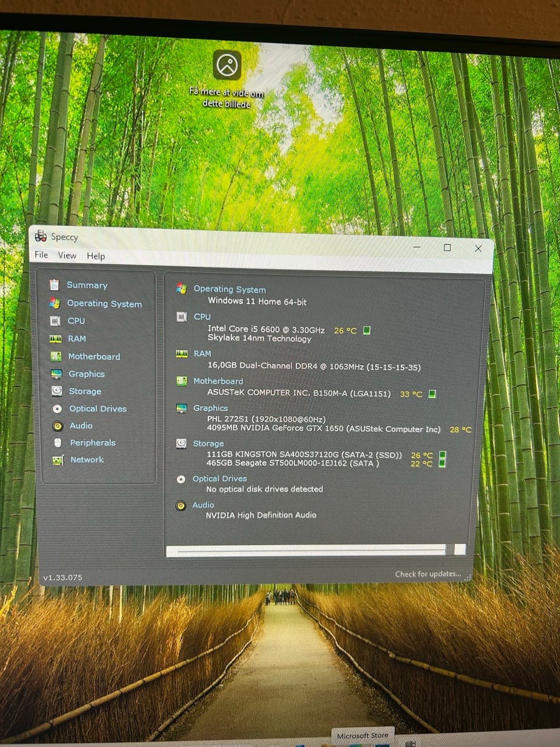Click the motherboard temperature indicator icon
This screenshot has height=747, width=560.
click(432, 394)
